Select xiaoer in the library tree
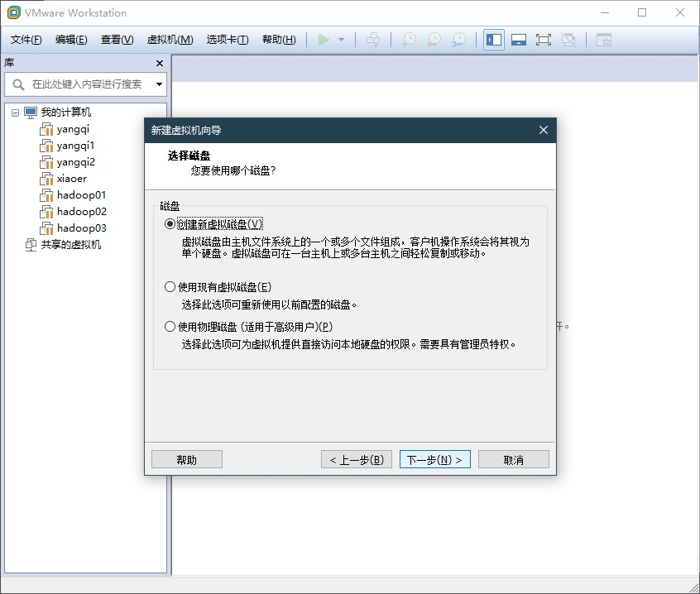700x594 pixels. click(72, 179)
